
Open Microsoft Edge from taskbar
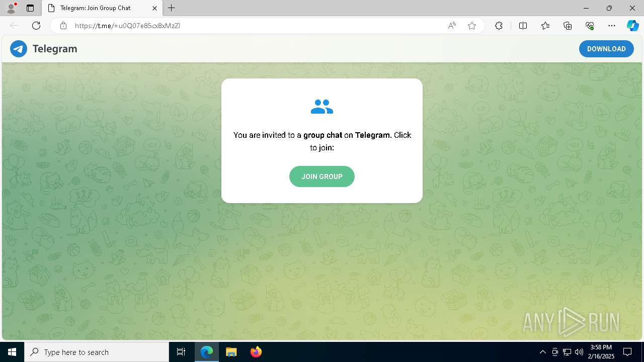(207, 352)
